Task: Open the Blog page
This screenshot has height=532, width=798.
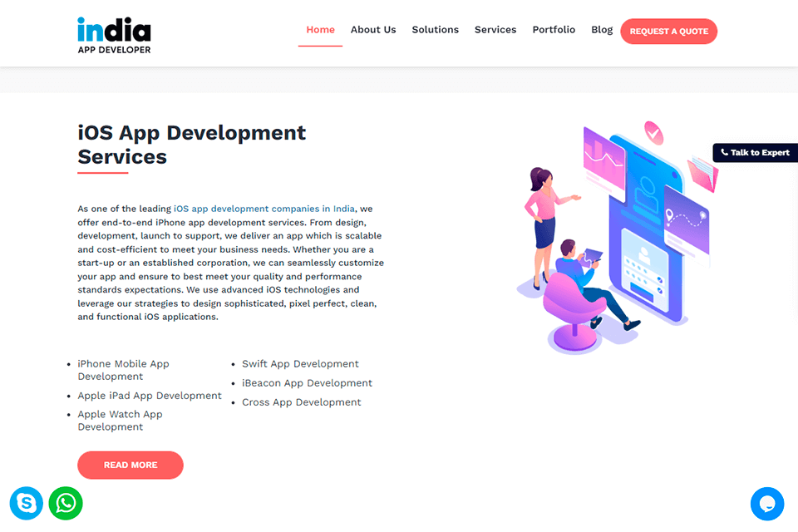Action: 602,30
